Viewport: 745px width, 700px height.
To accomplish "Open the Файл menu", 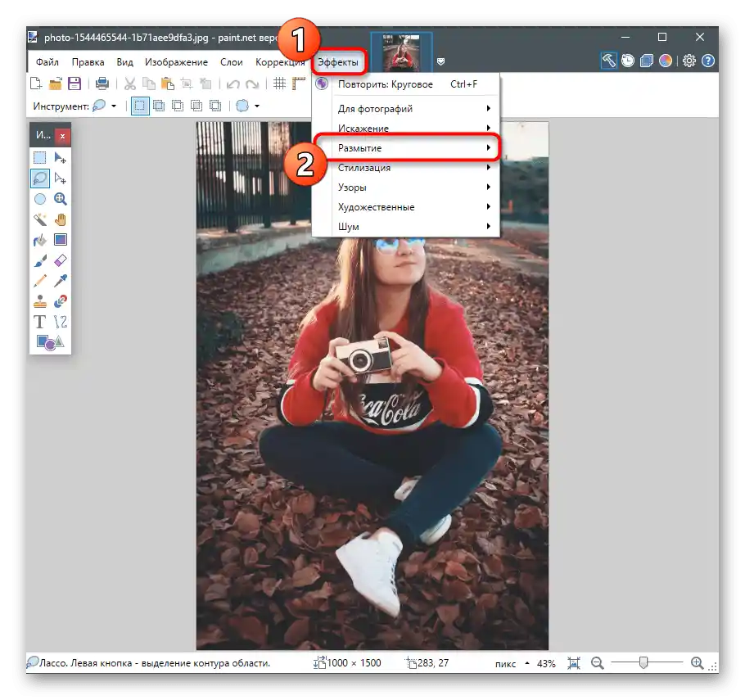I will (x=47, y=61).
